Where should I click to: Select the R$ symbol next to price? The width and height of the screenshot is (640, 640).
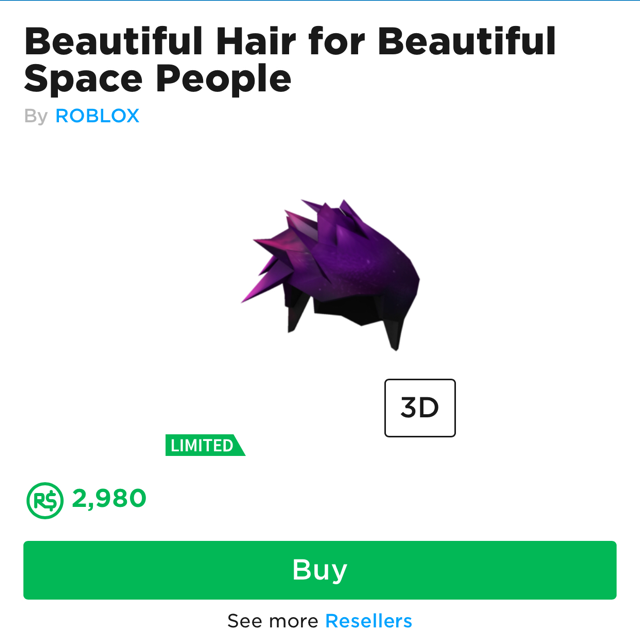(x=45, y=500)
